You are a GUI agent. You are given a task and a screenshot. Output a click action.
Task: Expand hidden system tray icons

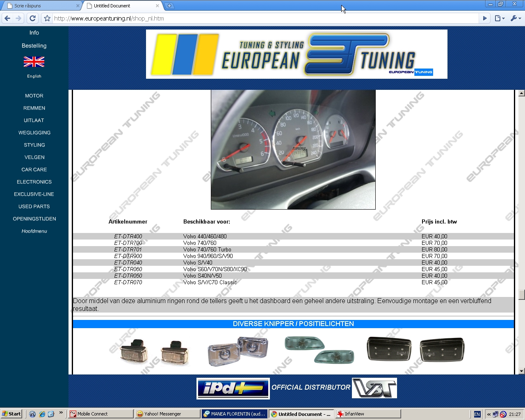489,414
